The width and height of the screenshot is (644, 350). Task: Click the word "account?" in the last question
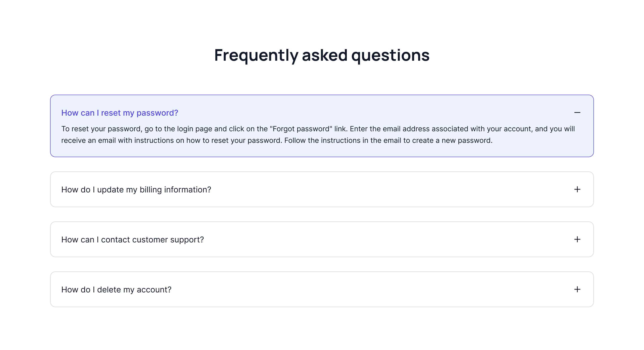tap(154, 290)
